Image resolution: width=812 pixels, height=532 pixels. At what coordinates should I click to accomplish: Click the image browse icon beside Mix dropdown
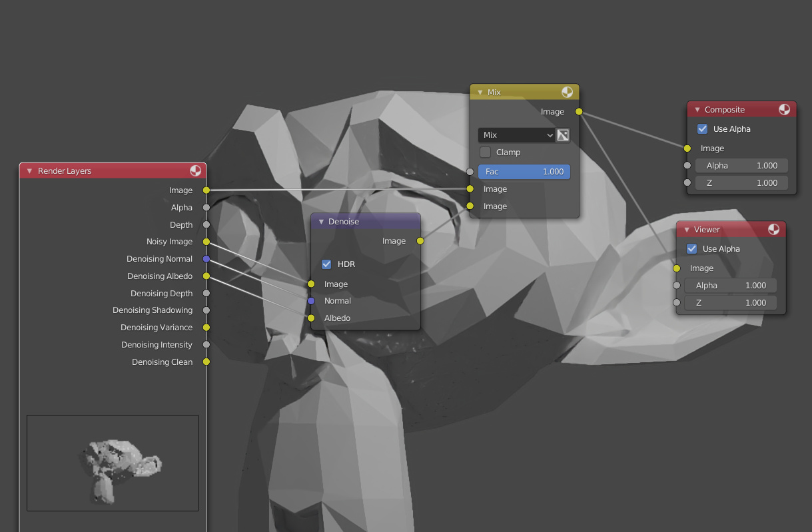click(x=562, y=134)
